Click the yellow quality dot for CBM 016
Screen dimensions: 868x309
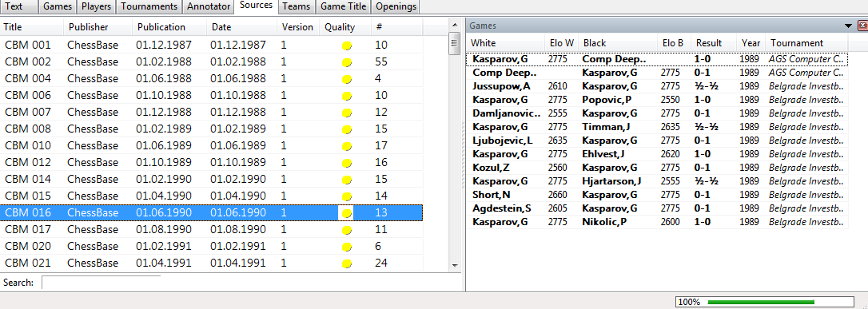[x=347, y=213]
